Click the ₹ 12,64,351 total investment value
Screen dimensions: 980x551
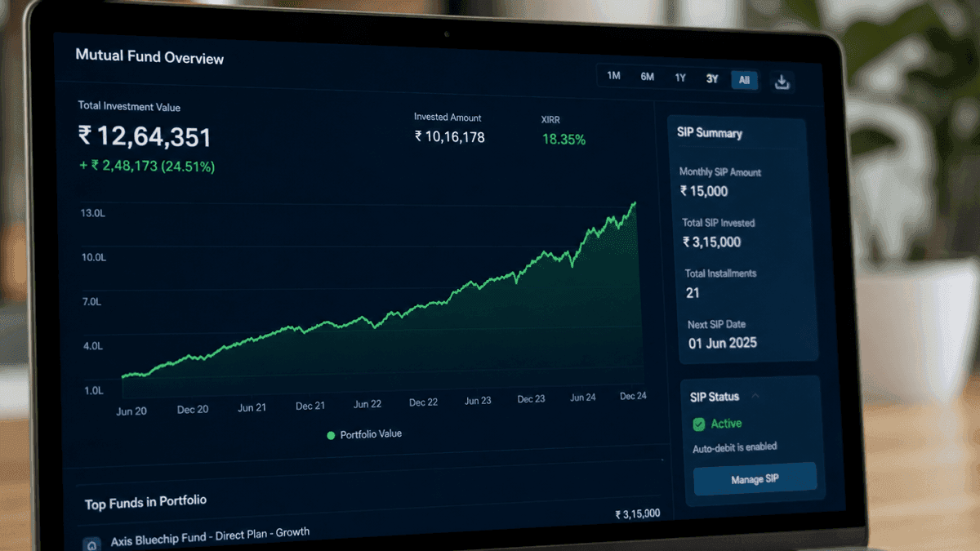pos(145,136)
